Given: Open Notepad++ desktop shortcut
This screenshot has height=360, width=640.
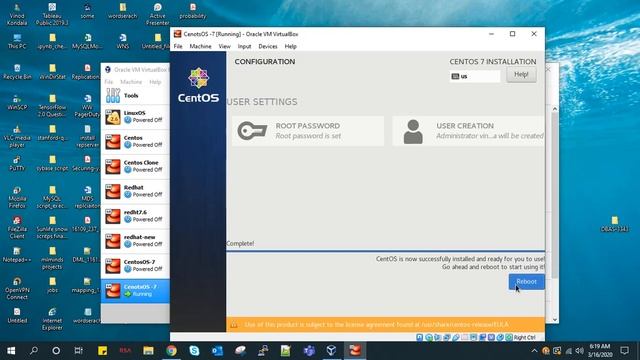Looking at the screenshot, I should pyautogui.click(x=17, y=255).
